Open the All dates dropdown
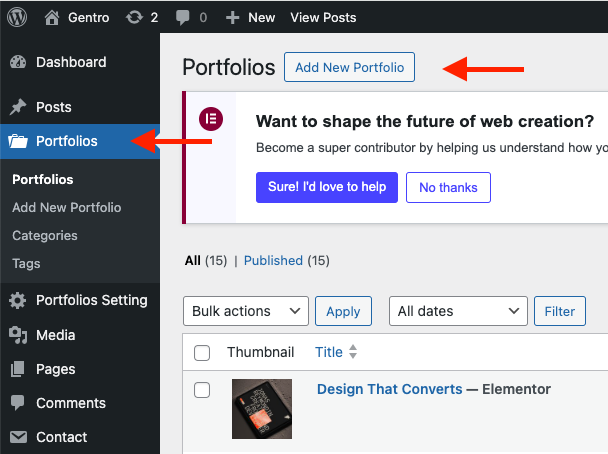The height and width of the screenshot is (454, 608). (458, 311)
